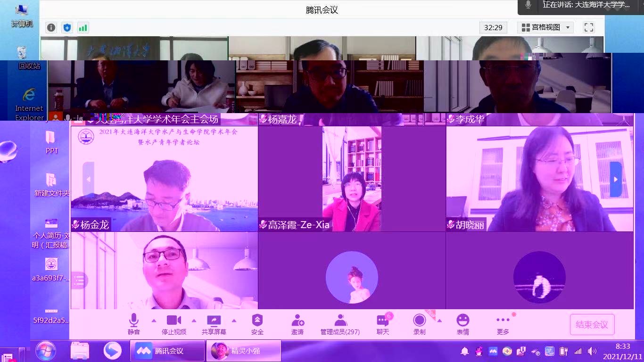Invite participants using 邀请

click(x=297, y=324)
